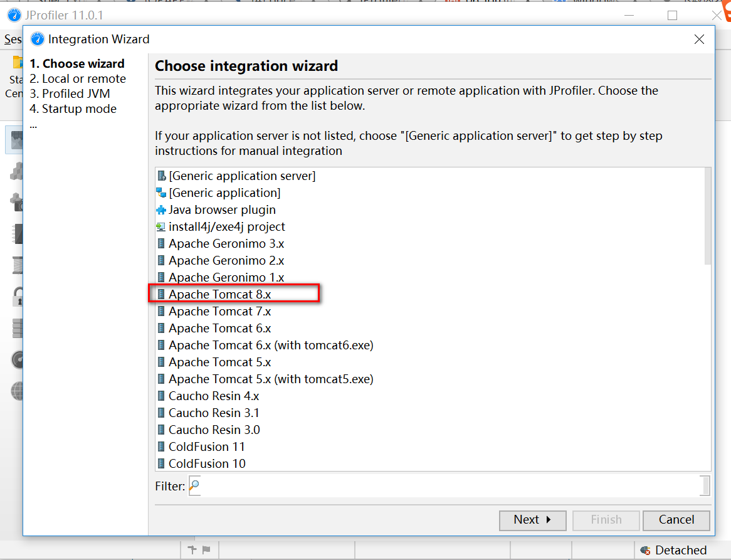Click step 4. Startup mode

pos(73,108)
